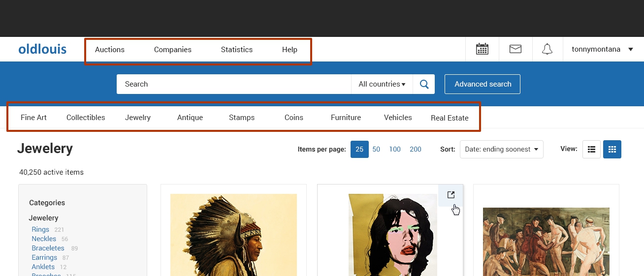Switch to list view layout

pos(591,150)
